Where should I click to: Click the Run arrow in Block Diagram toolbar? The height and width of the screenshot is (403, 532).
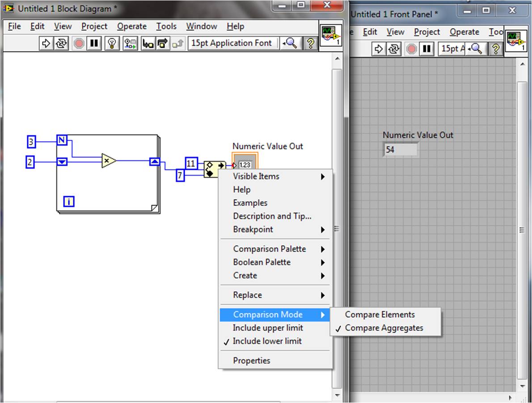point(46,43)
